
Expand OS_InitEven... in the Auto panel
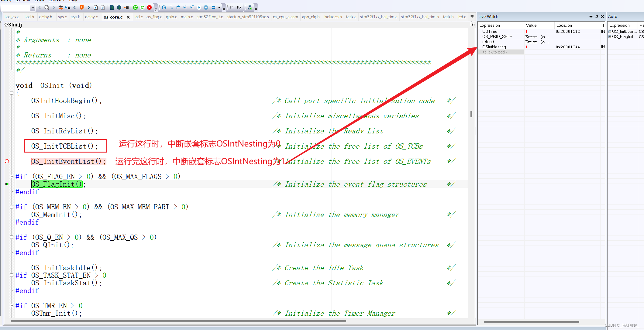click(x=610, y=32)
